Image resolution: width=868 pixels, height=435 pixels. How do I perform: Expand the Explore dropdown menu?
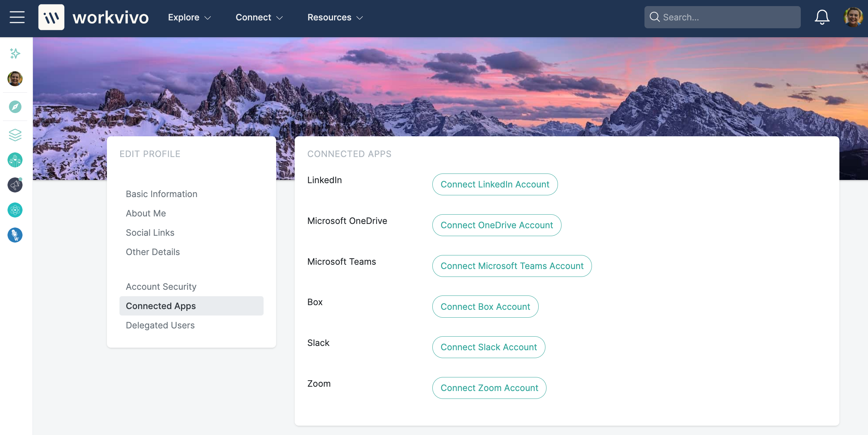pos(190,17)
